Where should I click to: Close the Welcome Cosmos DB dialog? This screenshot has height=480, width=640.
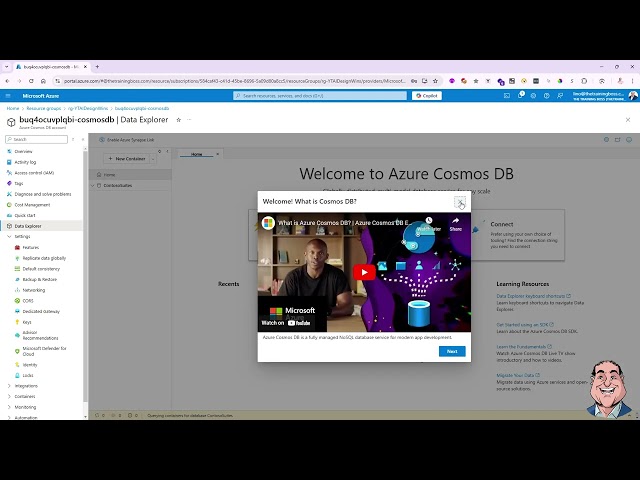coord(460,202)
